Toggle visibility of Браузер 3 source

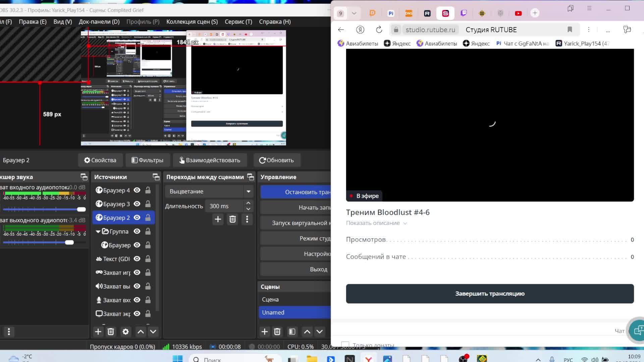(137, 204)
